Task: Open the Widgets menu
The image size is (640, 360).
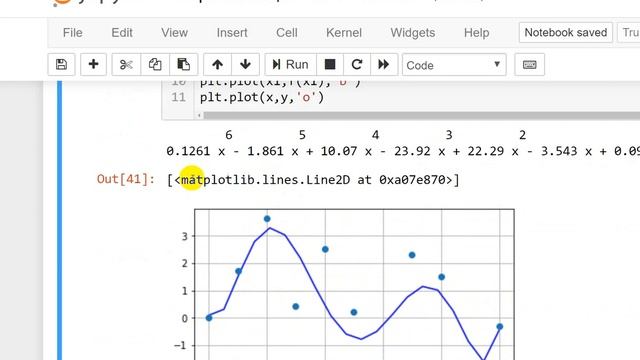Action: click(413, 33)
